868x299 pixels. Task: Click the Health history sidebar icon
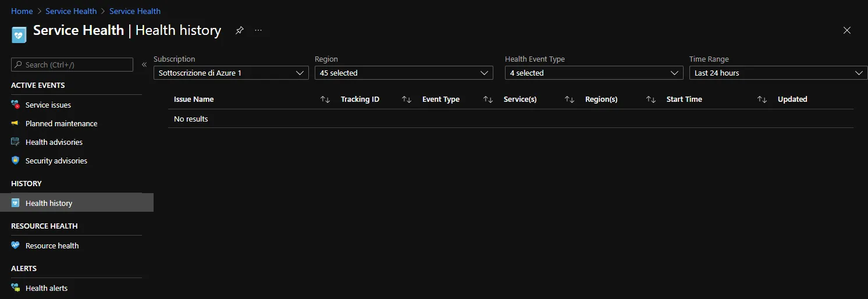[x=16, y=203]
